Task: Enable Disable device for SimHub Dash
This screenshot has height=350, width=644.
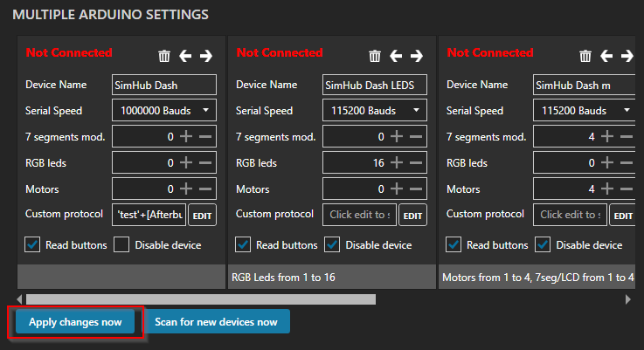Action: [x=121, y=244]
